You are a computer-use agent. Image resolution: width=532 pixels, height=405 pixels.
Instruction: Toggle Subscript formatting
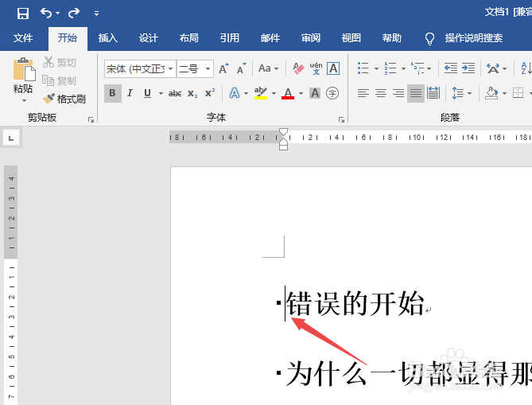192,93
